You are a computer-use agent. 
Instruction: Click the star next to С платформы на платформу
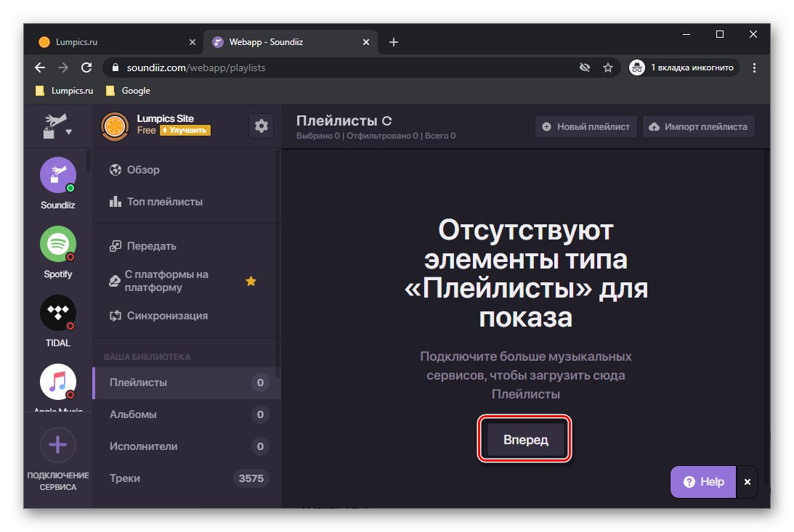point(251,281)
